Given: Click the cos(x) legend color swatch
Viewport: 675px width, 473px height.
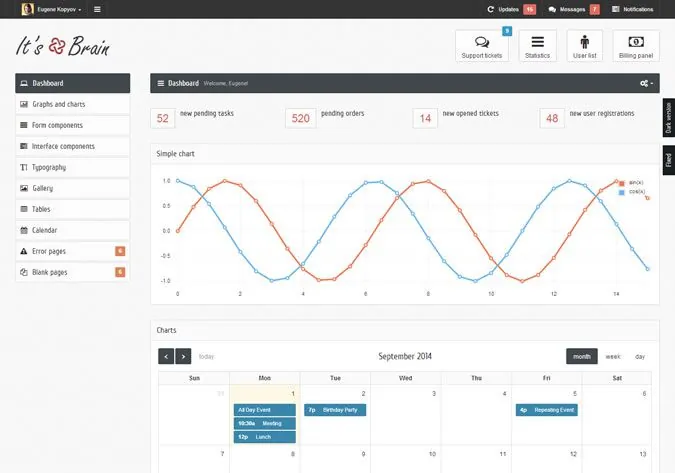Looking at the screenshot, I should click(x=621, y=192).
